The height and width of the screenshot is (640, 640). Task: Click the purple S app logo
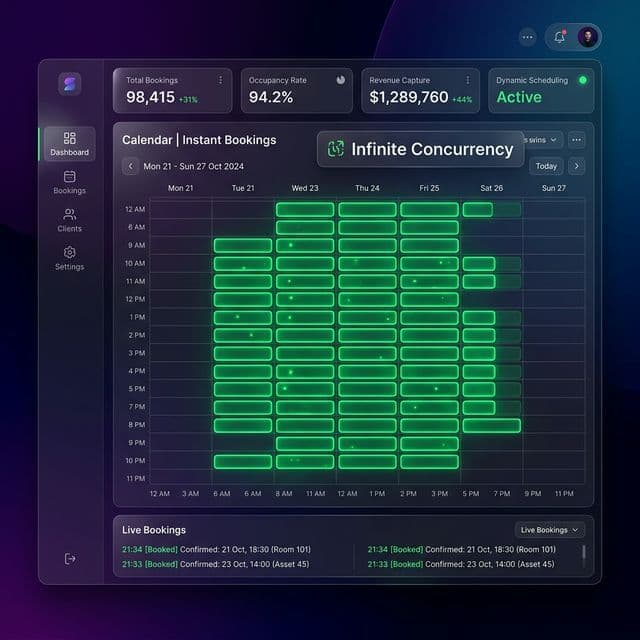click(69, 84)
